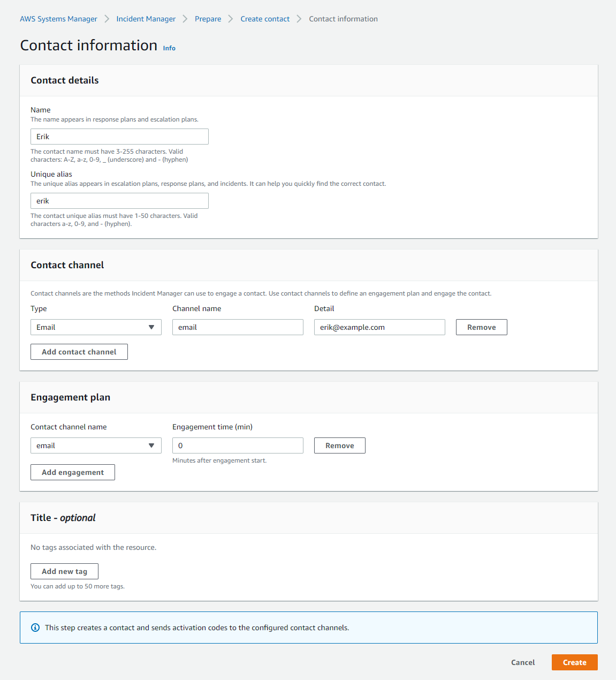Click Add contact channel button
616x680 pixels.
(x=79, y=352)
